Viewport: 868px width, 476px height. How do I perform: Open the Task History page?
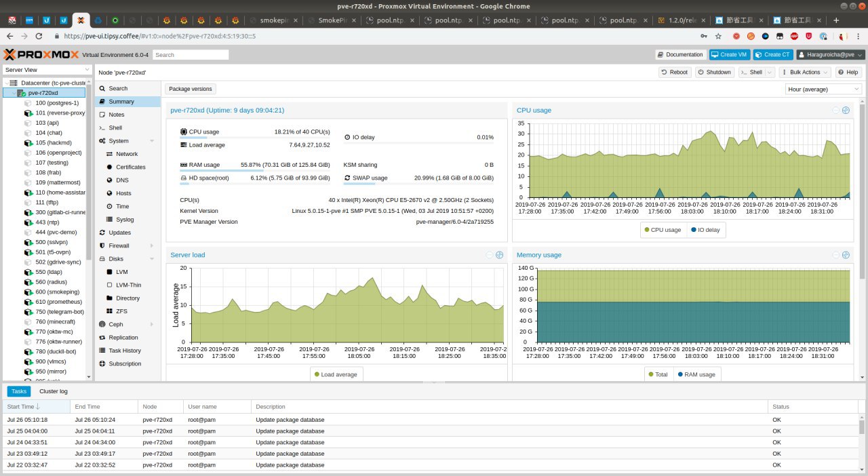click(x=127, y=351)
